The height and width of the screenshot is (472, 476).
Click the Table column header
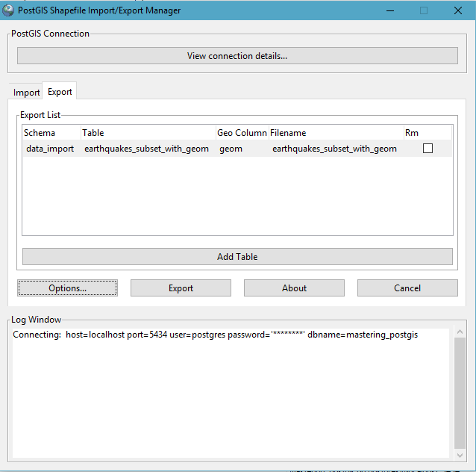coord(148,133)
